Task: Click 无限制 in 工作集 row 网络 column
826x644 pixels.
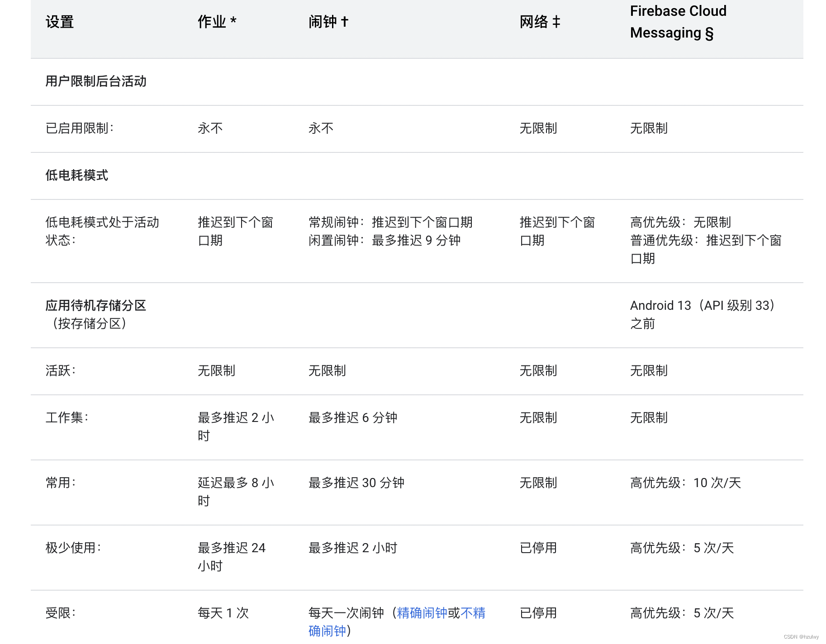Action: point(538,418)
